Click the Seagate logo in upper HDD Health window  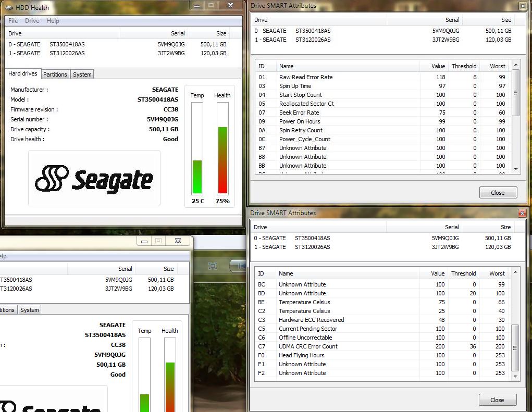94,178
